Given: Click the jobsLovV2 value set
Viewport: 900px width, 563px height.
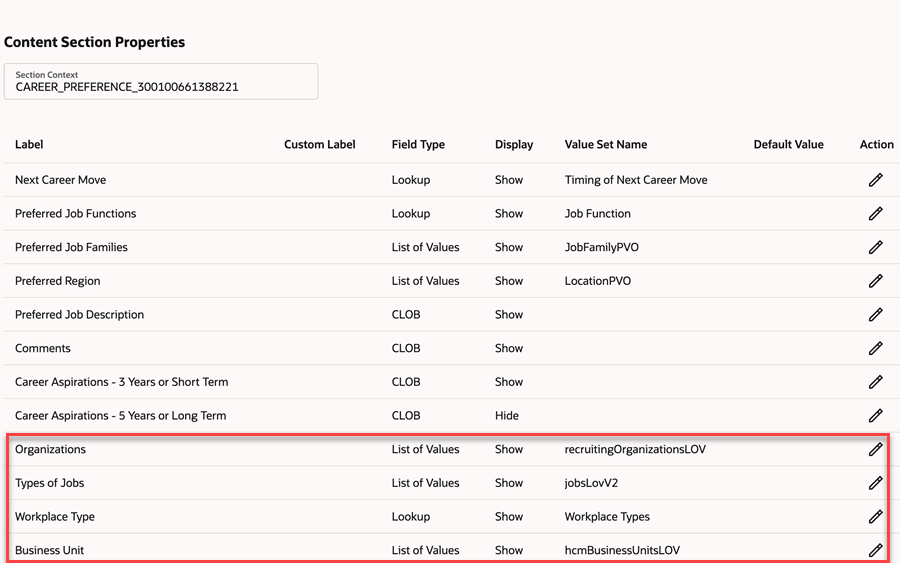Looking at the screenshot, I should [591, 483].
